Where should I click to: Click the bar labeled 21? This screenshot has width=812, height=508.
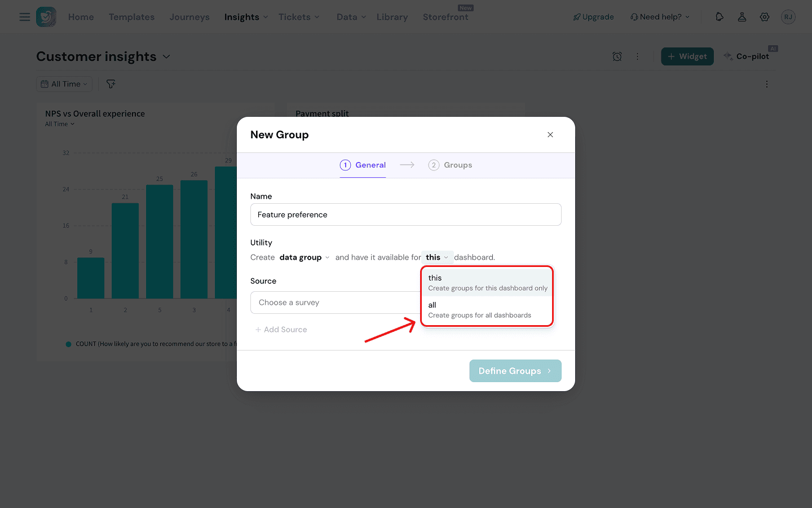125,251
